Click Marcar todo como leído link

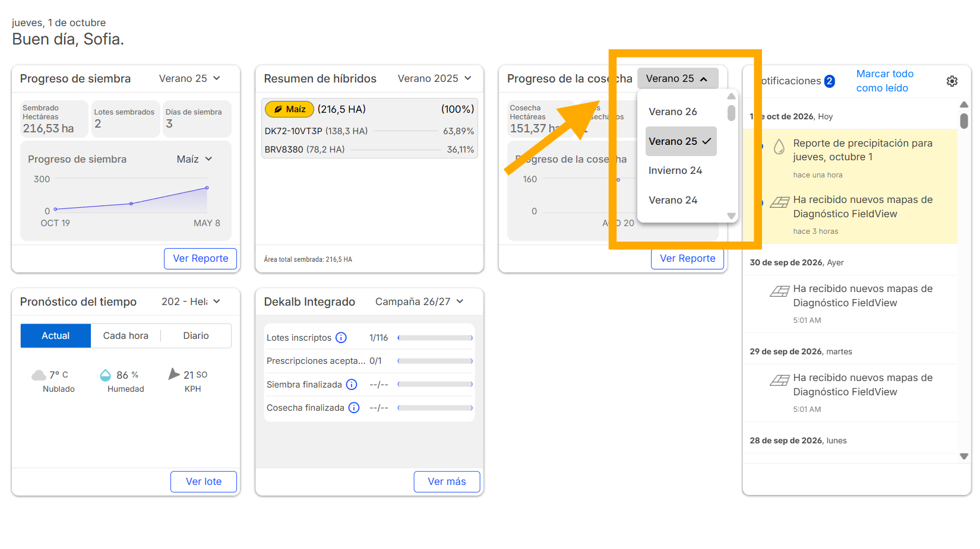[x=885, y=81]
